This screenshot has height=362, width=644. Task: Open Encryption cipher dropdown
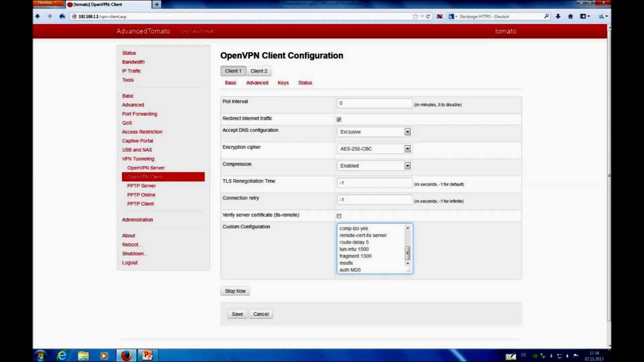coord(375,149)
